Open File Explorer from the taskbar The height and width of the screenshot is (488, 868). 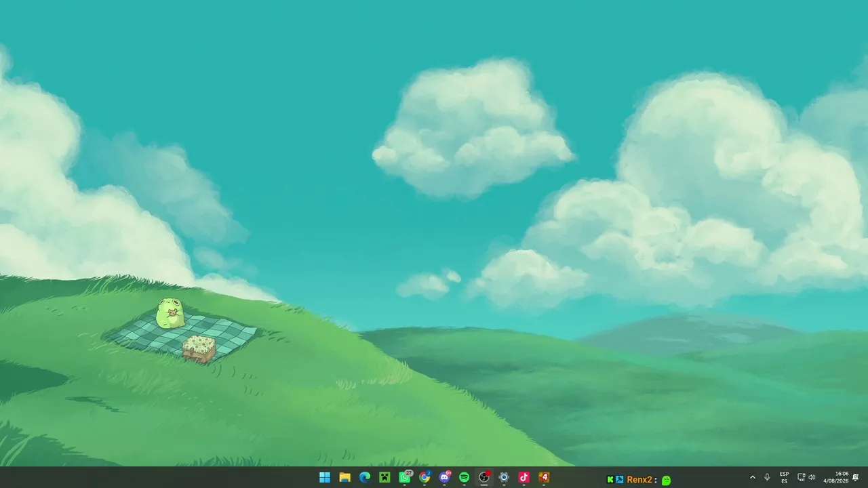click(x=344, y=477)
